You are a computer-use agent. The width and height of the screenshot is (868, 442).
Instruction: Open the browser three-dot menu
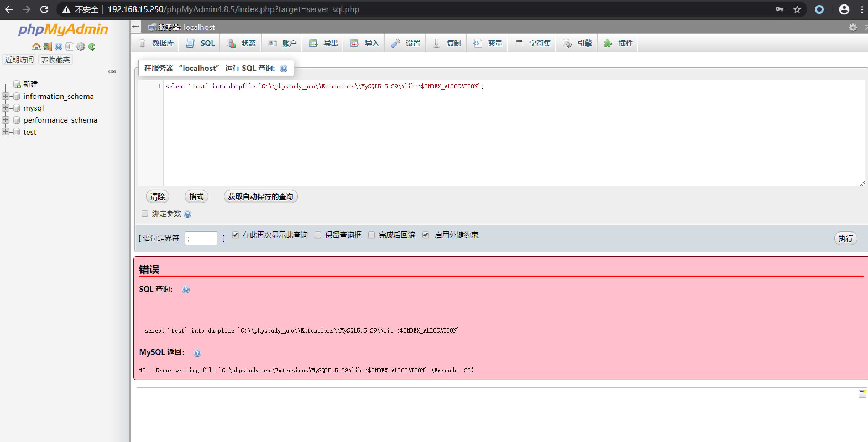(862, 9)
